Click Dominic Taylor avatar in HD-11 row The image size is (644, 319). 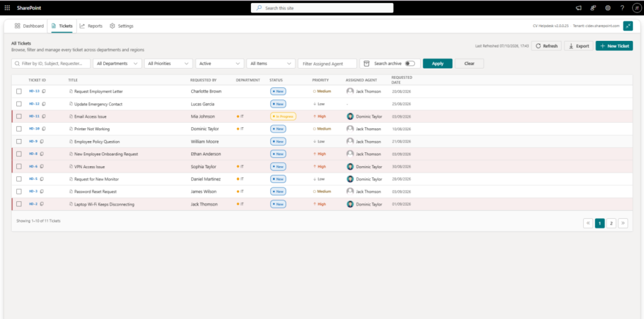(350, 116)
